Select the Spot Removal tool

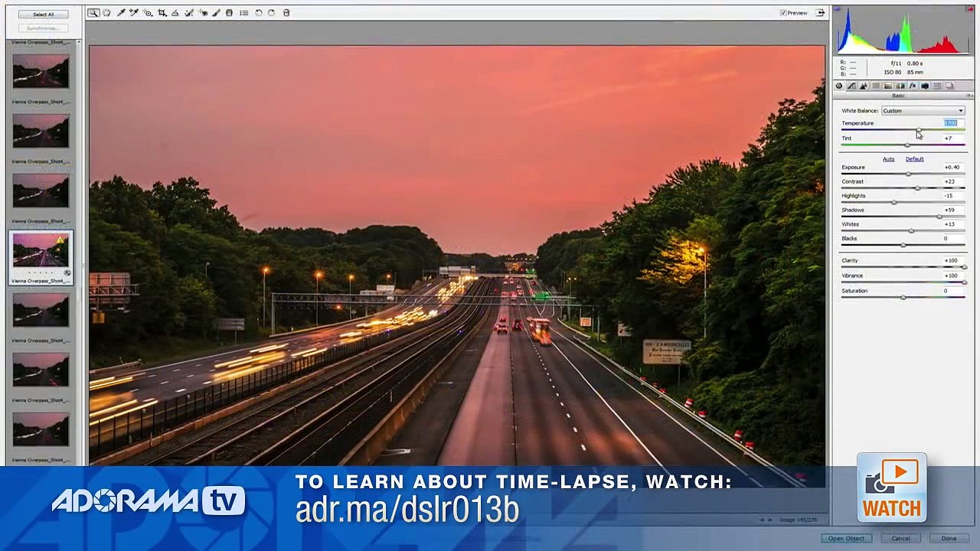point(189,13)
